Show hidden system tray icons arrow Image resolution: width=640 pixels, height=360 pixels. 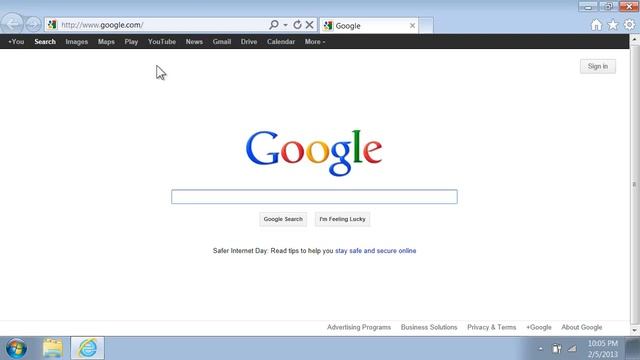pyautogui.click(x=540, y=349)
